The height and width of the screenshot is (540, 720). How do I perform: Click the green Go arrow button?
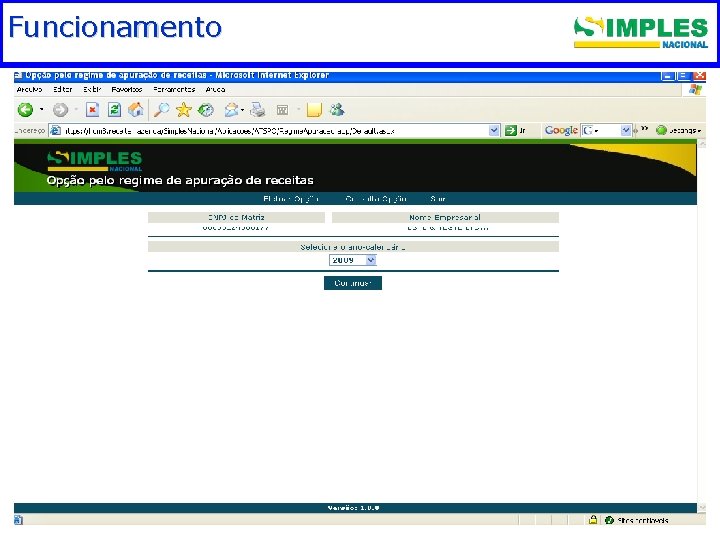(511, 130)
